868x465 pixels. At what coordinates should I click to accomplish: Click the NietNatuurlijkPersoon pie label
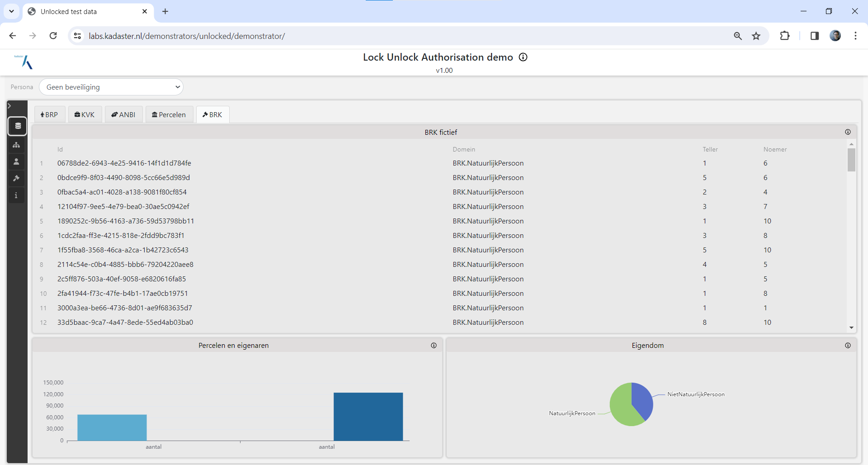pos(696,394)
